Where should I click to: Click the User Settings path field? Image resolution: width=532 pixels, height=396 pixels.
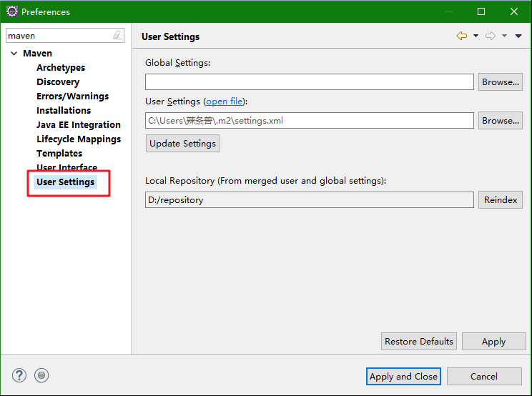[x=310, y=120]
